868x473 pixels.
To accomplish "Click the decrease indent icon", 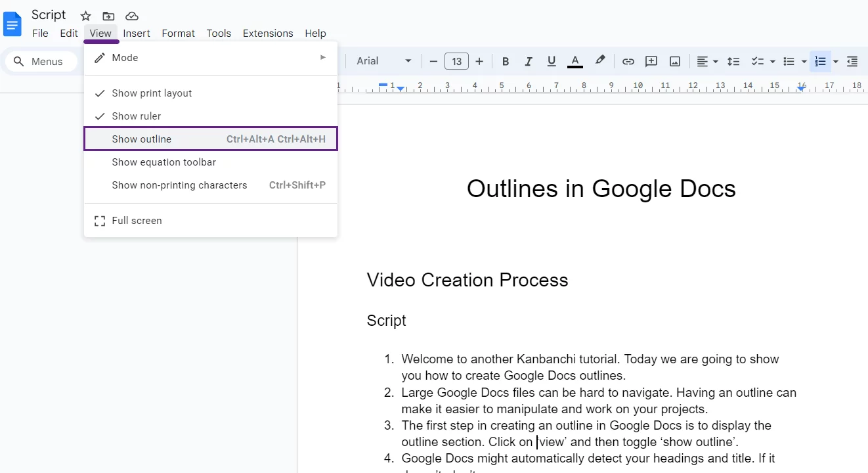I will (852, 61).
